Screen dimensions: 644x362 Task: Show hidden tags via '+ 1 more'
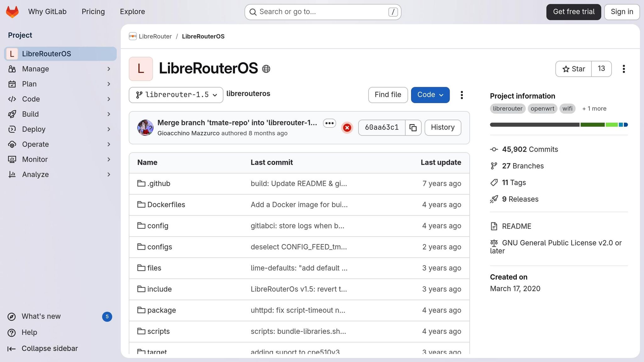click(x=594, y=108)
